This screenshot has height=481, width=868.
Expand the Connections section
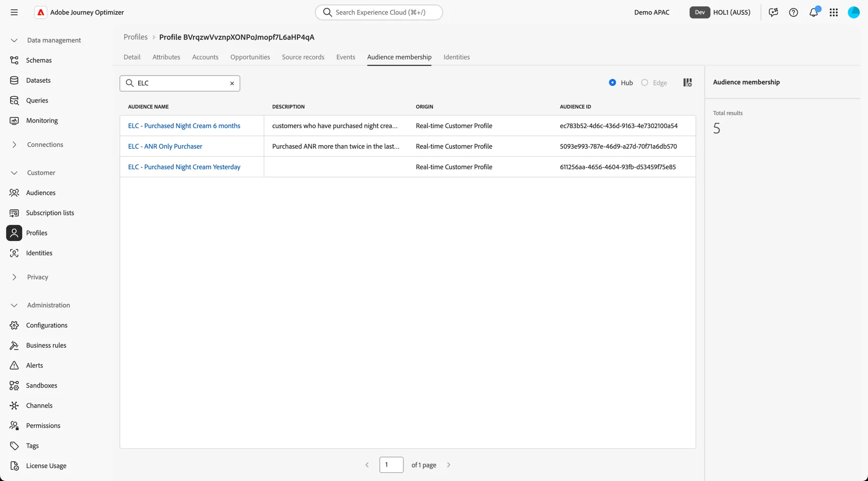(14, 145)
